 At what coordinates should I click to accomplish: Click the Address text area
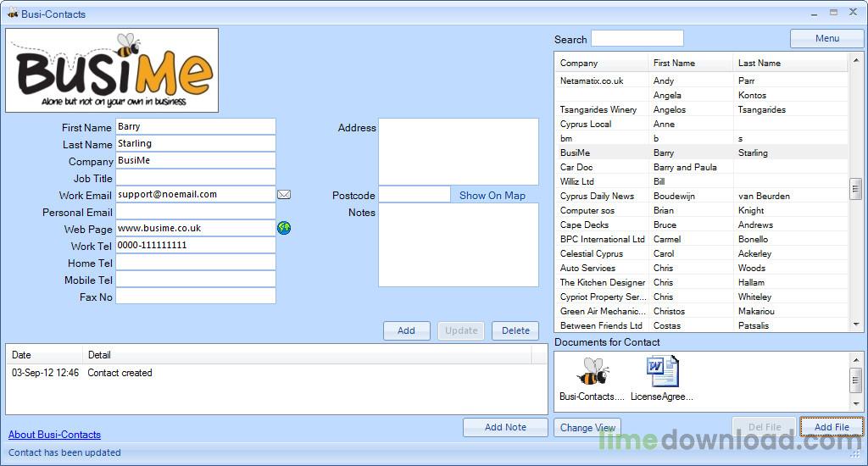(x=459, y=152)
